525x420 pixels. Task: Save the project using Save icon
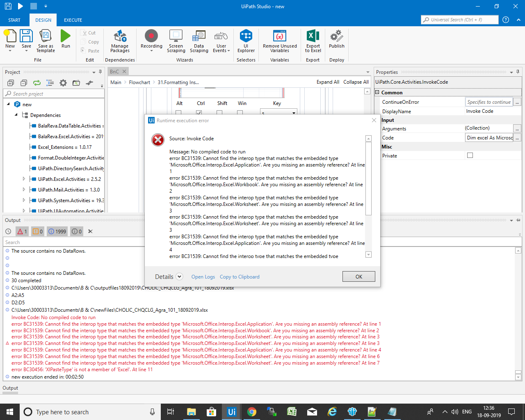click(x=26, y=36)
